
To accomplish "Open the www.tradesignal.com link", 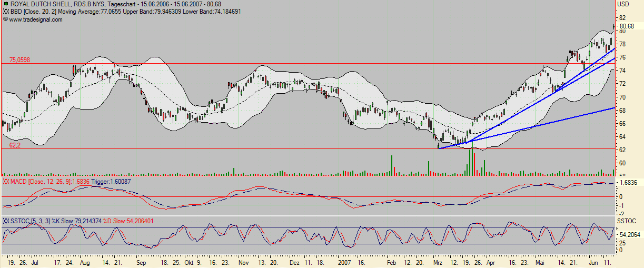I will tap(36, 19).
